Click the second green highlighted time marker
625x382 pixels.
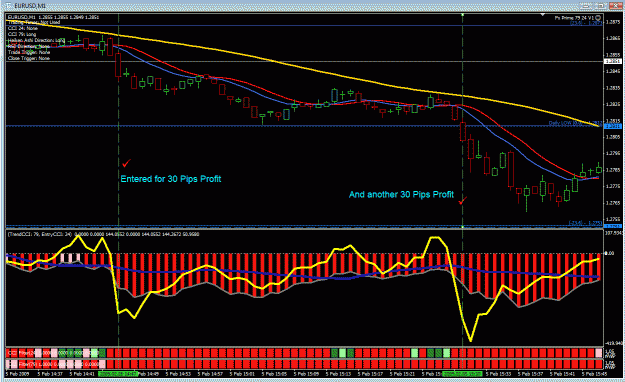[462, 374]
